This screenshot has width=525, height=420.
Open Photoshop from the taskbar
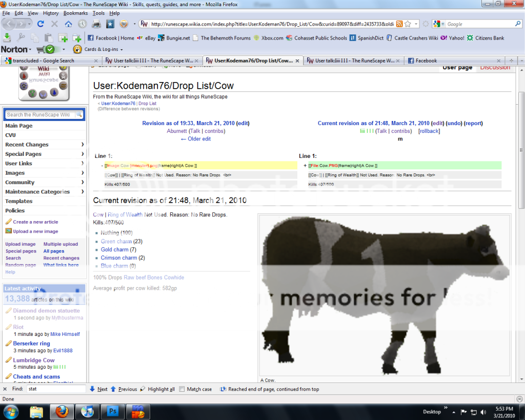tap(113, 411)
